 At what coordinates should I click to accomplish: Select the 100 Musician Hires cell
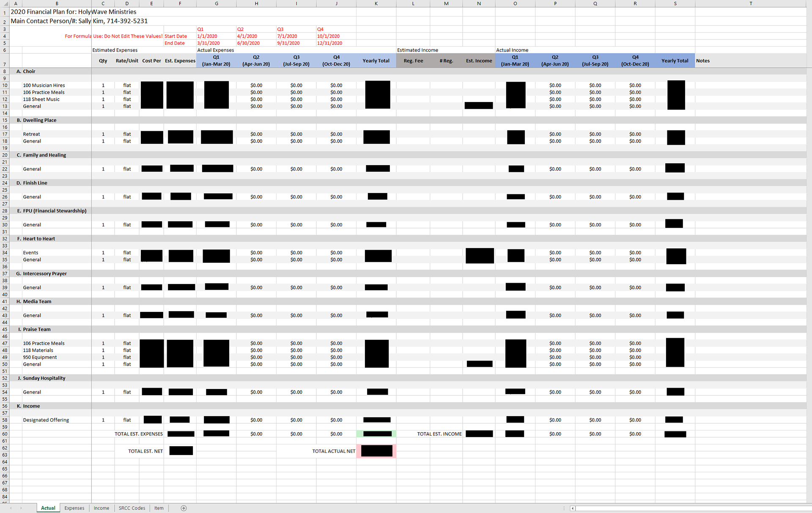point(44,85)
